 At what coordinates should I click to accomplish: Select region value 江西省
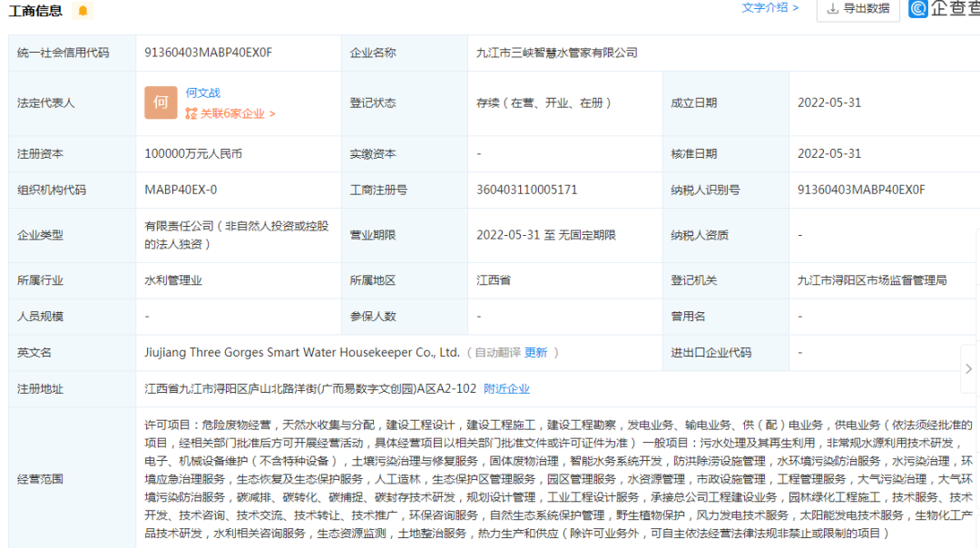(x=494, y=280)
